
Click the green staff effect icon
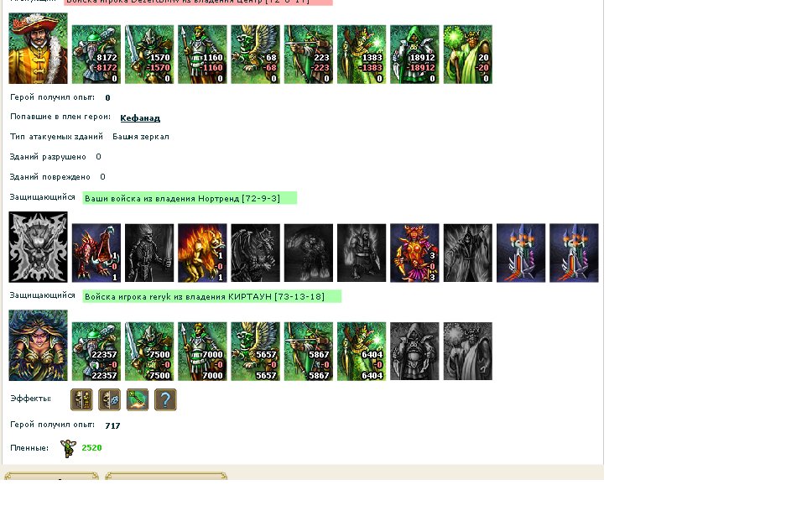pos(138,399)
